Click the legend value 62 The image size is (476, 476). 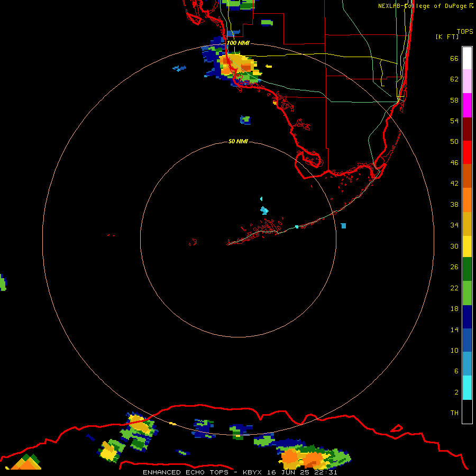[454, 79]
